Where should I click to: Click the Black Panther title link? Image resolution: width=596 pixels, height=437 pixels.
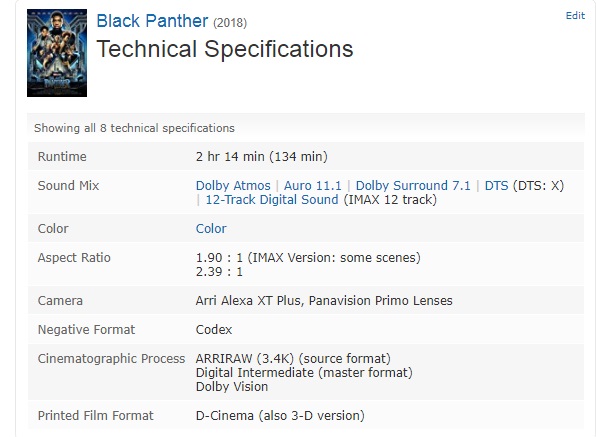tap(152, 21)
